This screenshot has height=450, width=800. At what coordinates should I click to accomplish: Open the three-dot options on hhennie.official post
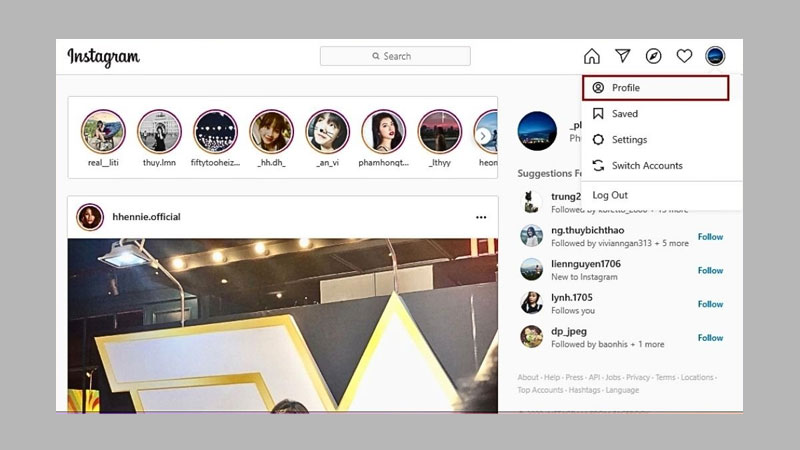[481, 217]
